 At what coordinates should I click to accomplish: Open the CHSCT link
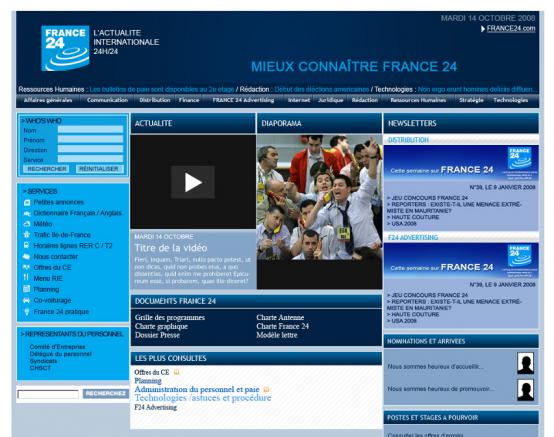click(40, 368)
